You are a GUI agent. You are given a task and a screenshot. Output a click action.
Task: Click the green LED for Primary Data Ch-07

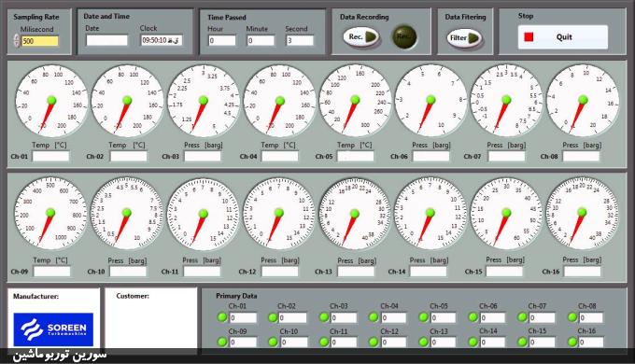(522, 317)
